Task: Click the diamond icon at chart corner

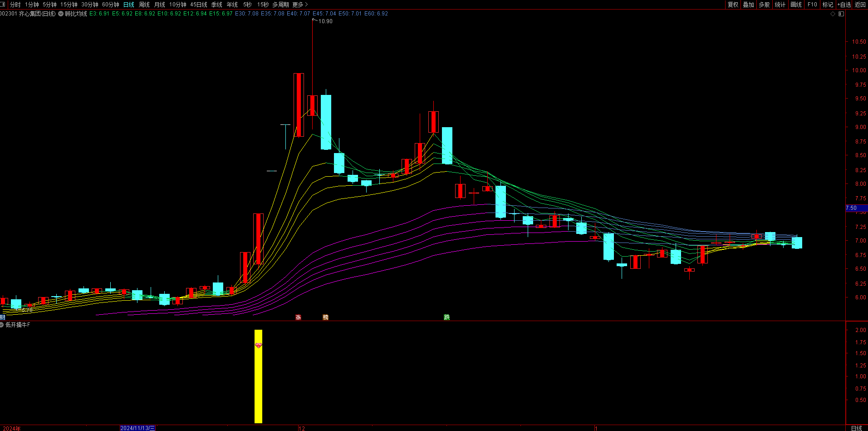Action: [833, 14]
